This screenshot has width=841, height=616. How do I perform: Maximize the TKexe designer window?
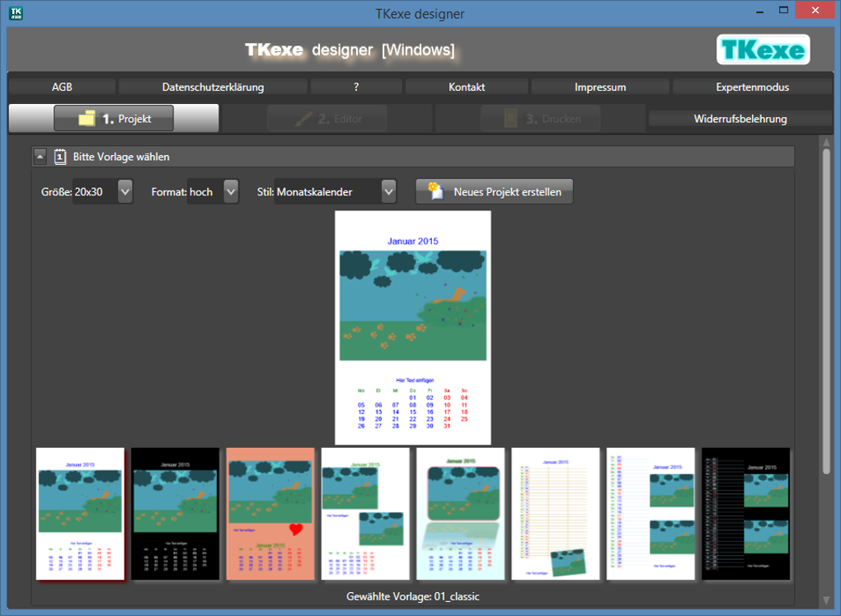(783, 10)
